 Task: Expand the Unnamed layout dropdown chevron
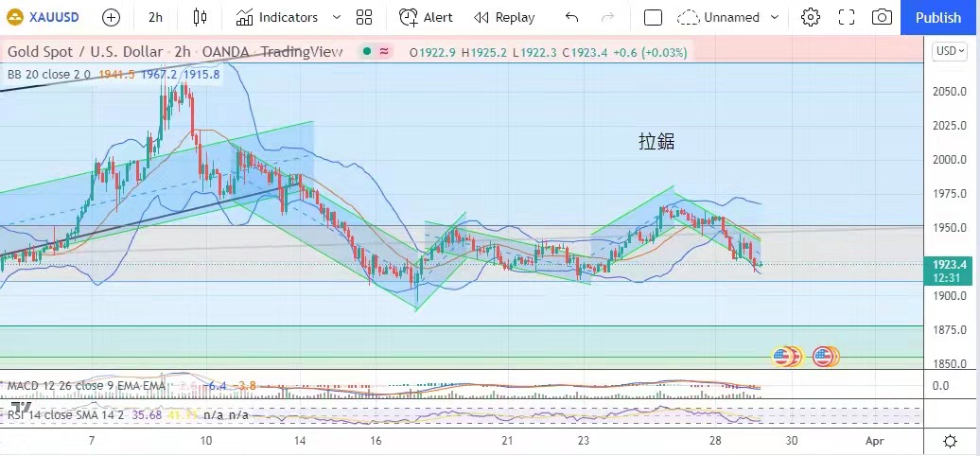coord(776,17)
